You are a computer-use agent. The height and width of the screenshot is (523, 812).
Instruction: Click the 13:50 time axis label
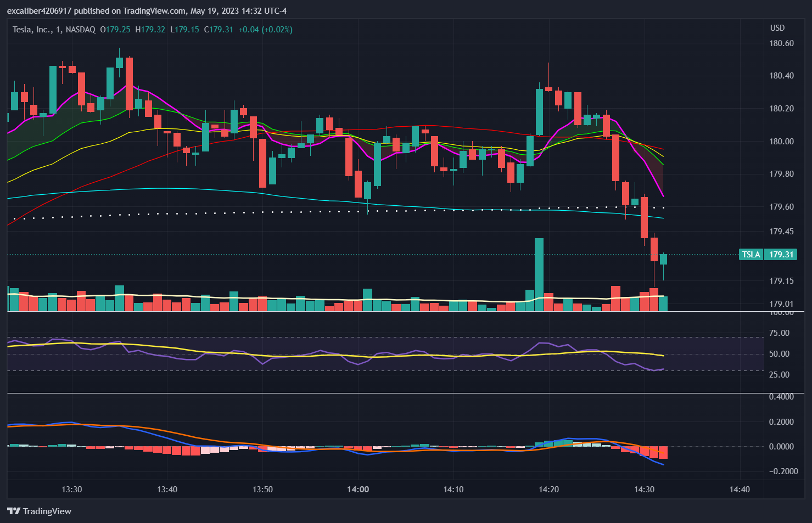coord(262,490)
